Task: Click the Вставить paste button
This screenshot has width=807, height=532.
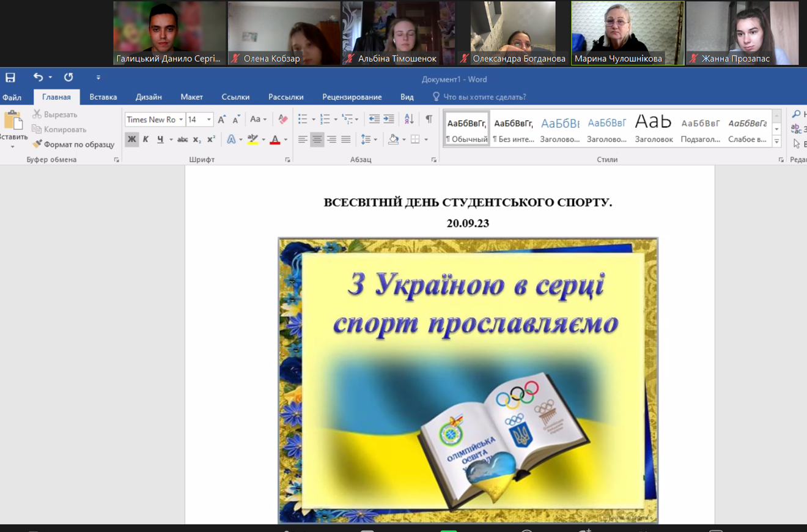Action: coord(13,130)
